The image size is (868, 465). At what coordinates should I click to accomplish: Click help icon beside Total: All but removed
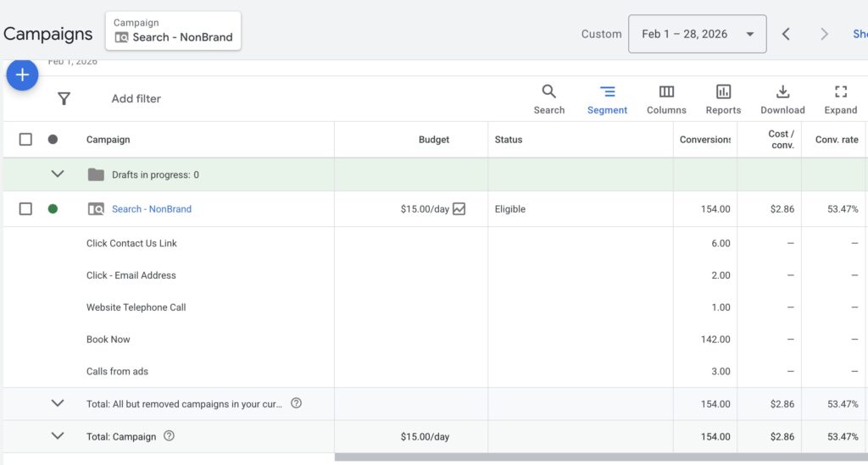[x=296, y=403]
